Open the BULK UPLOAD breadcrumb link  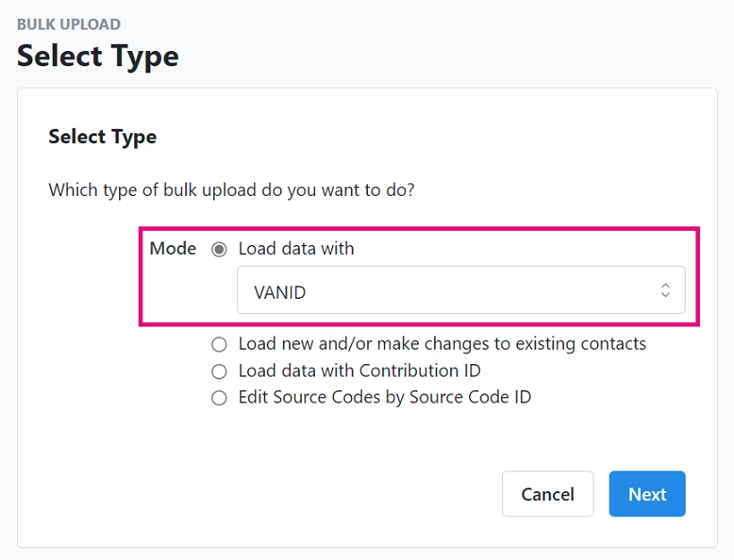click(x=67, y=24)
